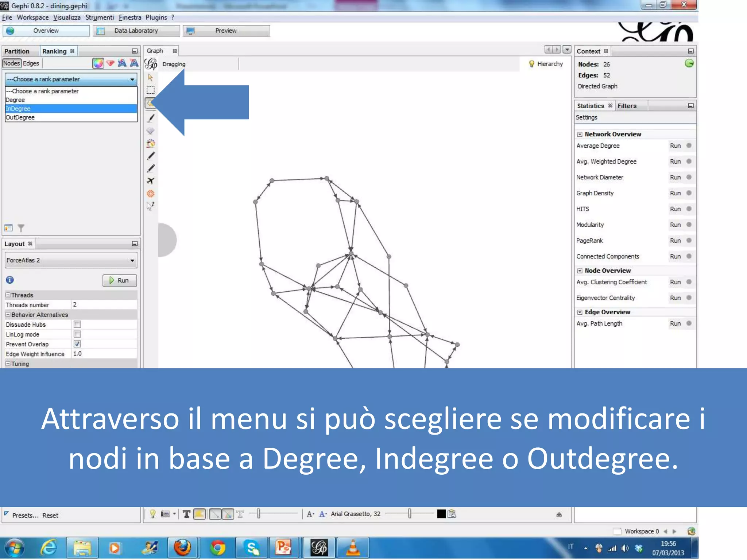
Task: Toggle the yellow hull display button
Action: coord(200,514)
